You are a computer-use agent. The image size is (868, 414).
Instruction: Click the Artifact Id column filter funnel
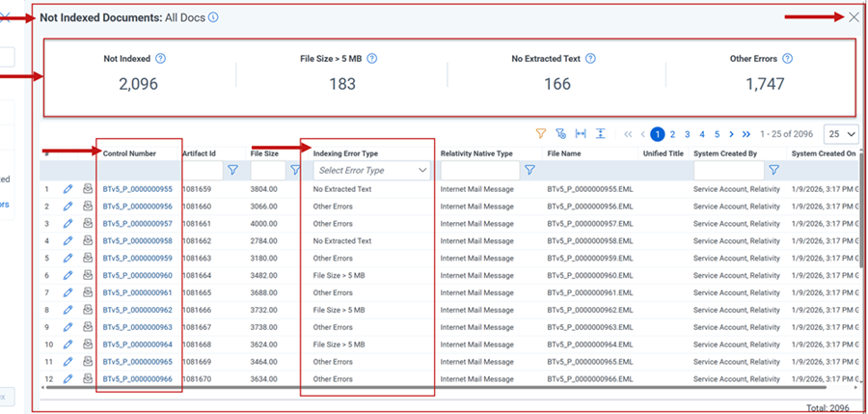pyautogui.click(x=233, y=170)
